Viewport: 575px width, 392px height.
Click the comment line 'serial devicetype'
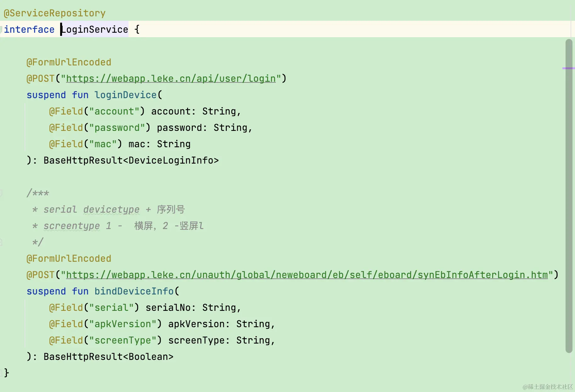[x=109, y=210]
